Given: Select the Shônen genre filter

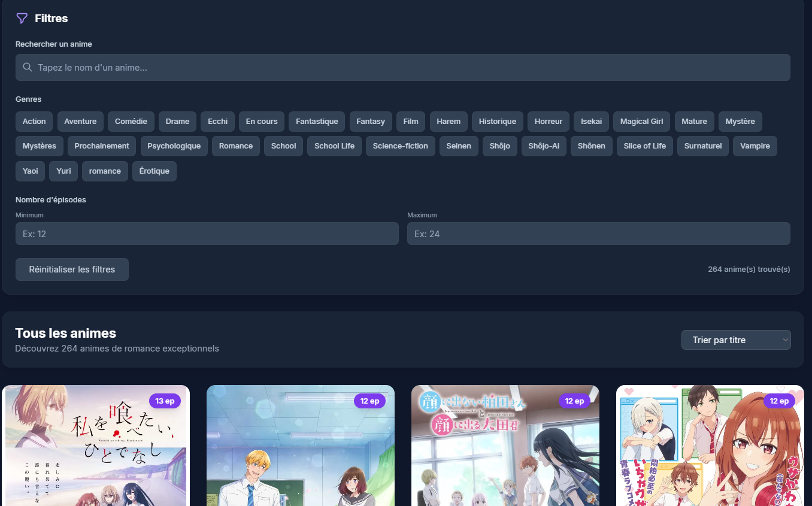Looking at the screenshot, I should click(x=591, y=146).
